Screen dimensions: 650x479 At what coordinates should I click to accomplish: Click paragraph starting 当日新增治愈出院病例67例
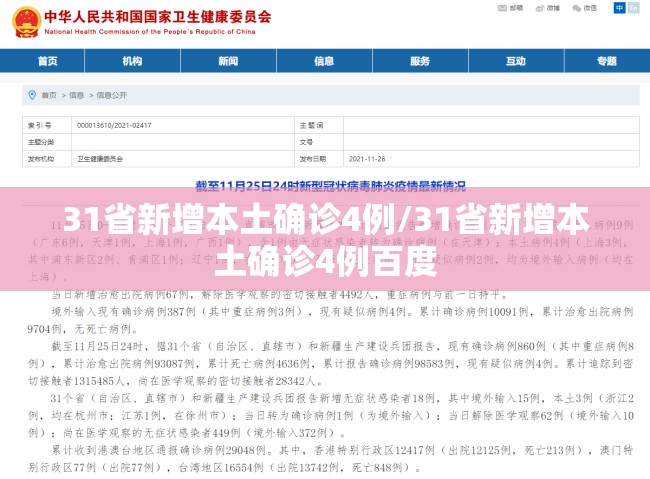[280, 295]
